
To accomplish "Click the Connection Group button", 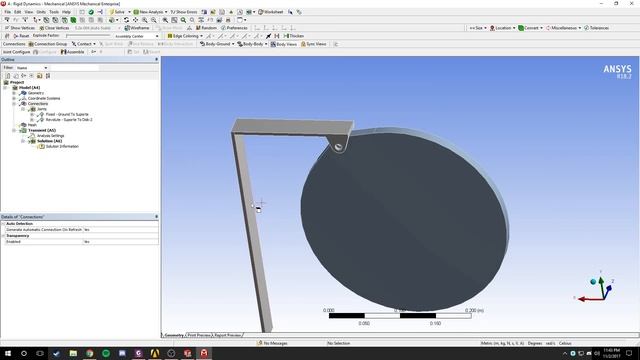I will coord(48,44).
